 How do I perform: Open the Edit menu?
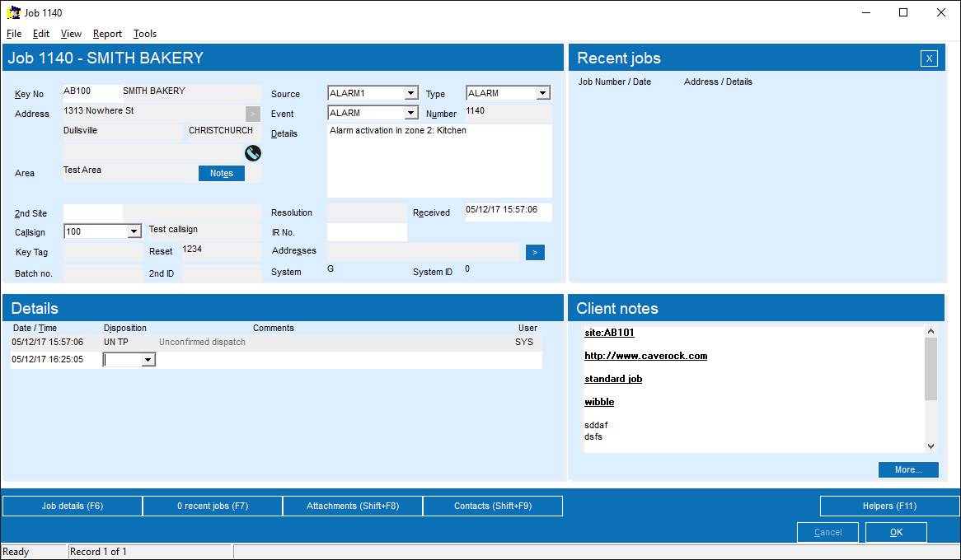tap(41, 34)
